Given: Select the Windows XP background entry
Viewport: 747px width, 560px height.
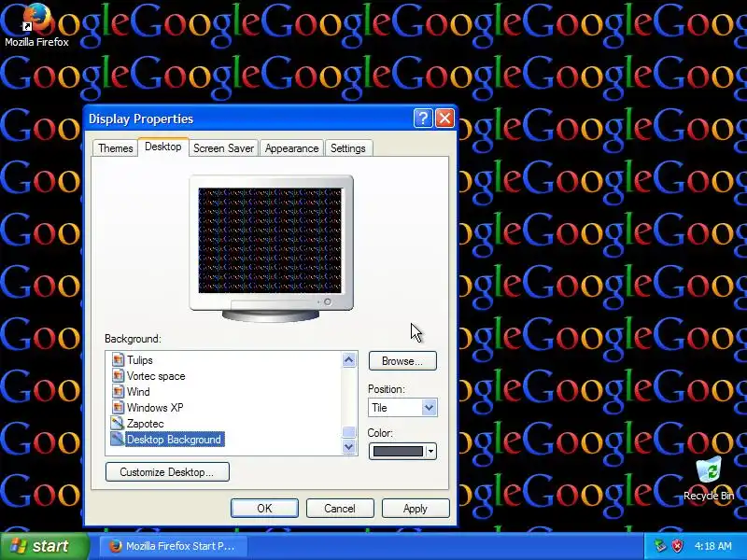Looking at the screenshot, I should coord(155,408).
